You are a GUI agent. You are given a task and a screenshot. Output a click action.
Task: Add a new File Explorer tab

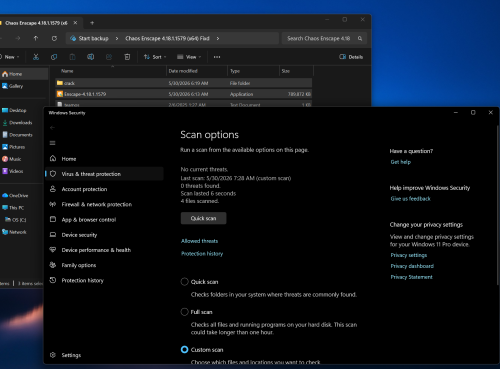tap(92, 23)
